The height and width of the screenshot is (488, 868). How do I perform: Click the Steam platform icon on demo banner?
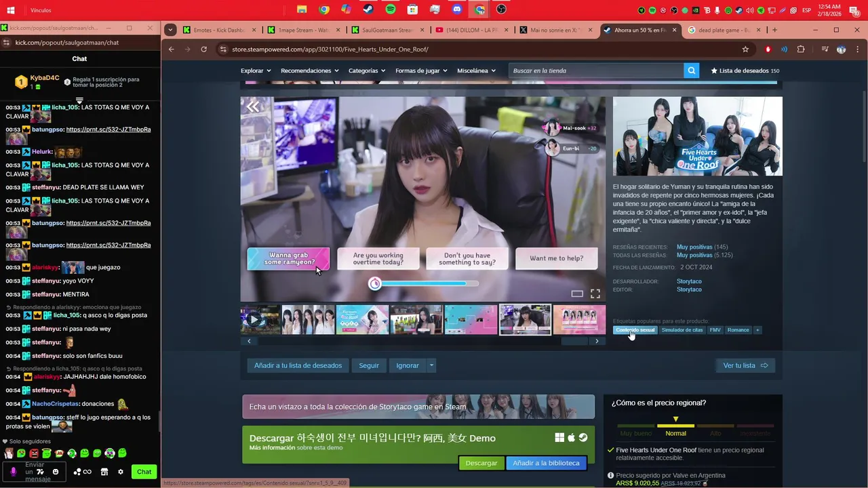(x=583, y=438)
